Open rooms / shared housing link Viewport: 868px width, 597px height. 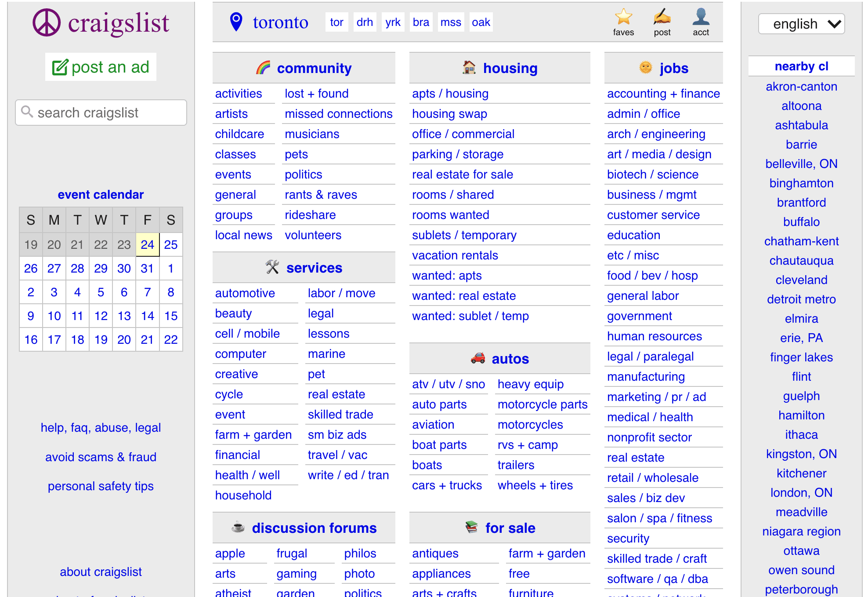coord(453,194)
